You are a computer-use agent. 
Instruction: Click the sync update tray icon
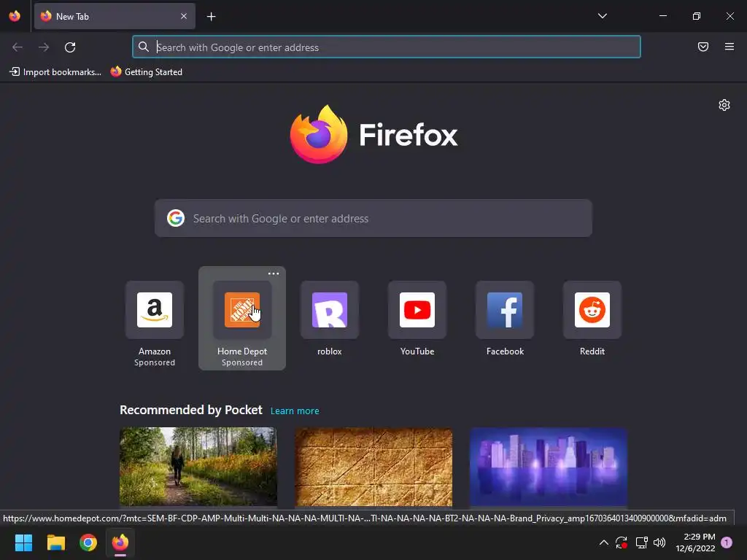click(622, 542)
